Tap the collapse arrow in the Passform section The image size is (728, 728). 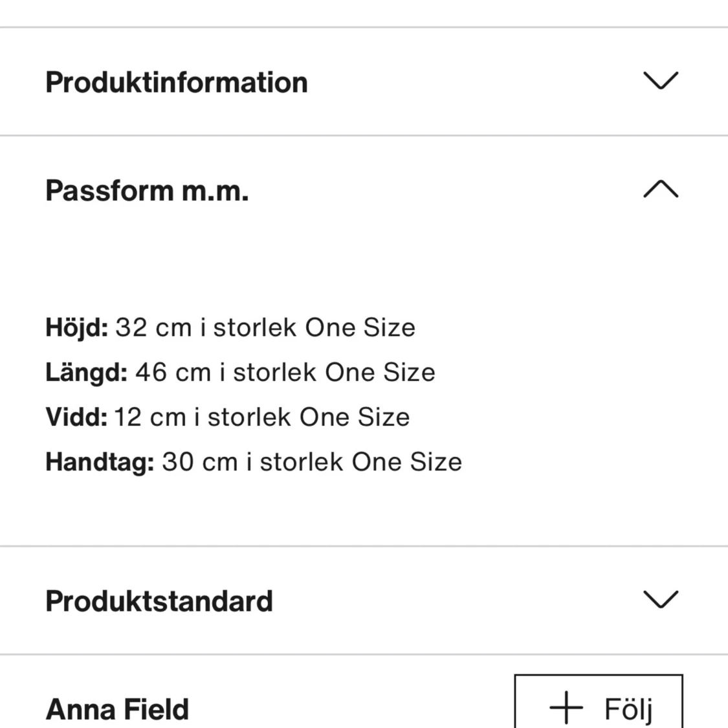(x=659, y=190)
